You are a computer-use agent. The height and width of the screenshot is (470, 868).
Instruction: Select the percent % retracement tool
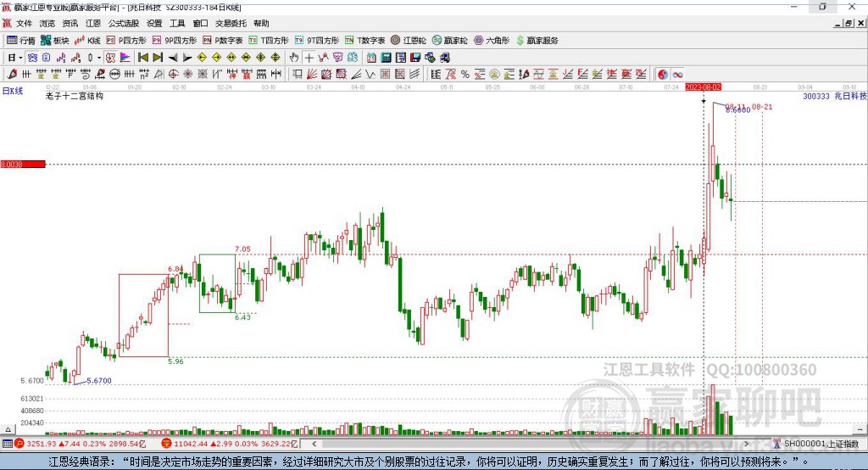(465, 75)
